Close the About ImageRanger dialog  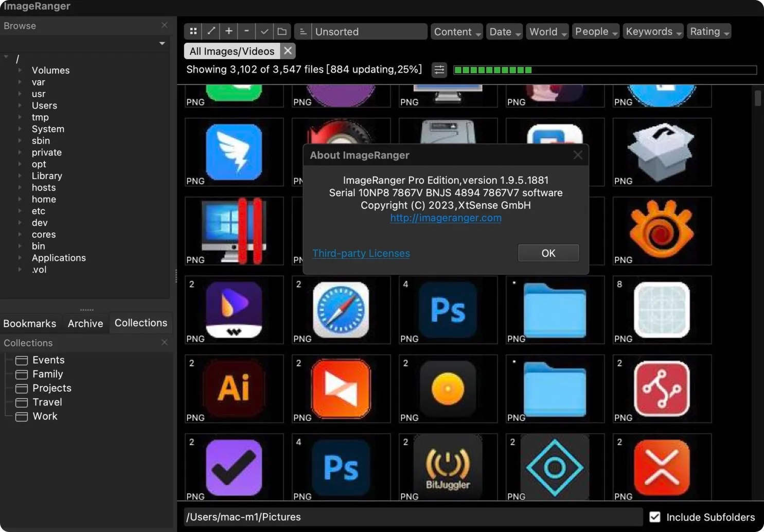[x=578, y=155]
